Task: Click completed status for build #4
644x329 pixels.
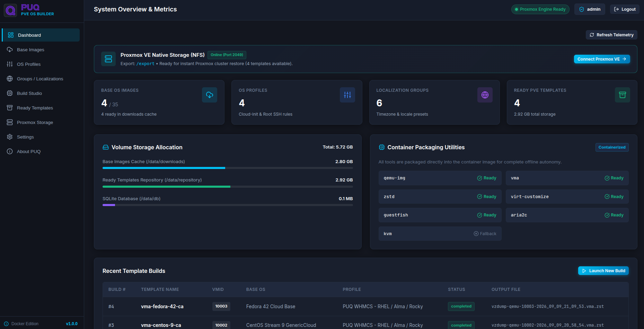Action: click(x=461, y=306)
